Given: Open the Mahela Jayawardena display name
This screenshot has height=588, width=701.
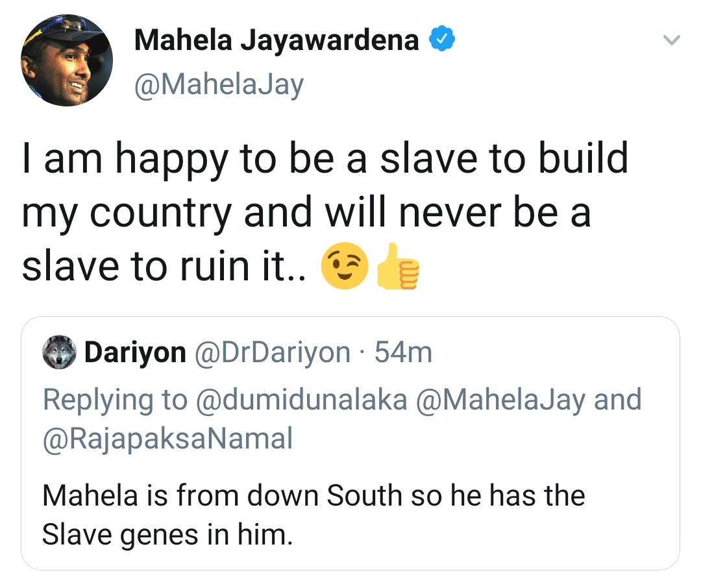Looking at the screenshot, I should tap(277, 40).
